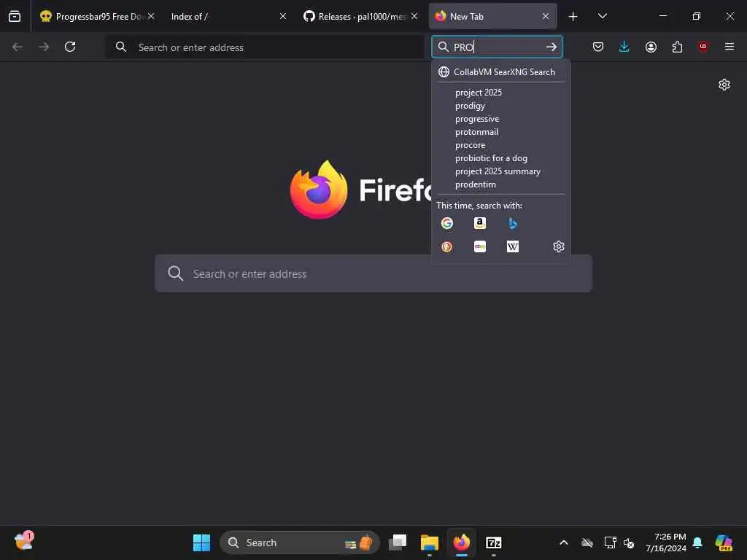Open Task View on taskbar
This screenshot has width=747, height=560.
pos(398,542)
